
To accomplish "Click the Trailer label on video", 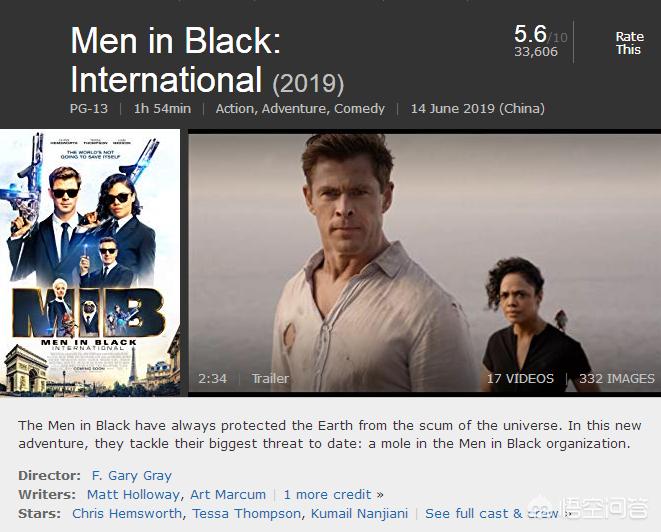I will pyautogui.click(x=270, y=379).
